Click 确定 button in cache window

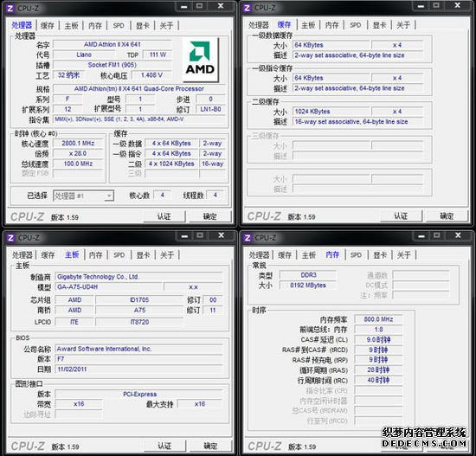click(x=447, y=215)
